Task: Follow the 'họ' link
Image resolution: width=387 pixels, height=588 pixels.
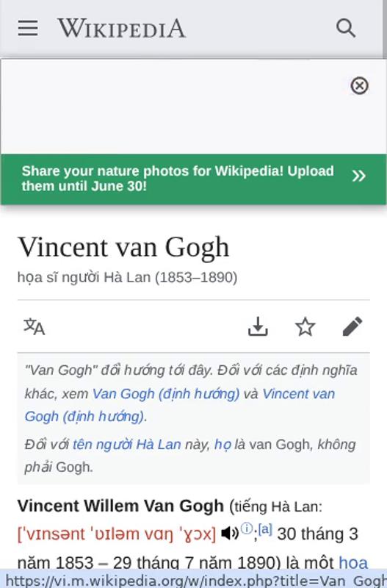Action: [x=223, y=445]
